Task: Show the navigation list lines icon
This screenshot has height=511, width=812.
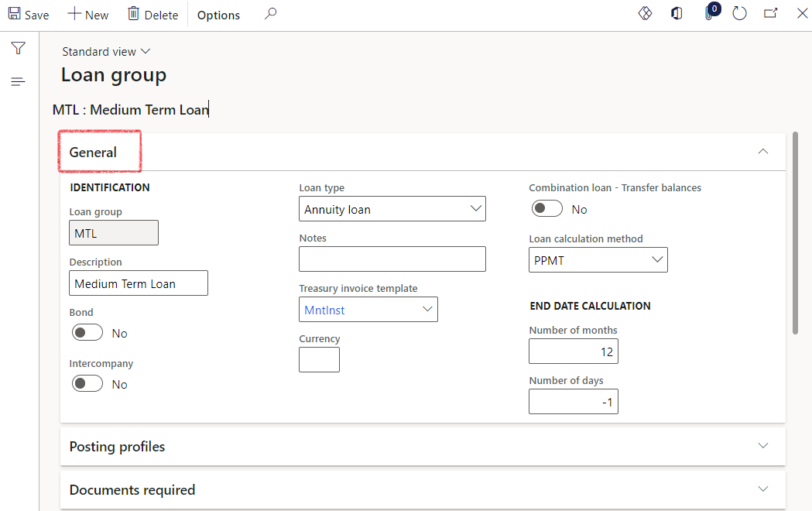Action: click(x=18, y=82)
